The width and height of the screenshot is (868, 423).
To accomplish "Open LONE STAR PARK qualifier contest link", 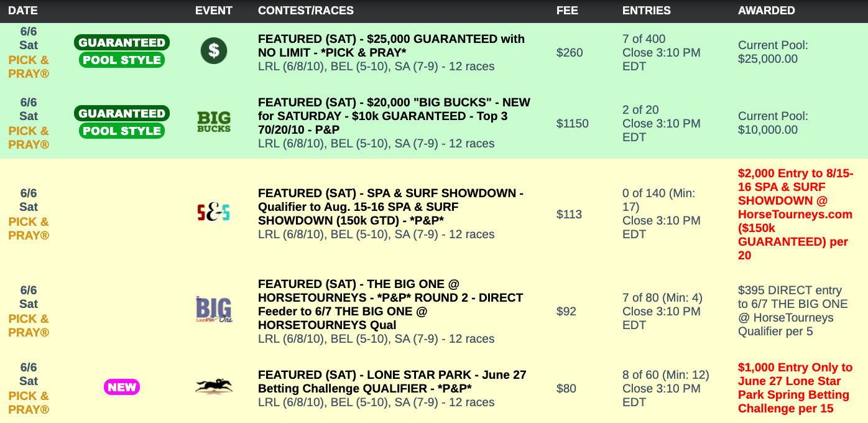I will [x=392, y=381].
